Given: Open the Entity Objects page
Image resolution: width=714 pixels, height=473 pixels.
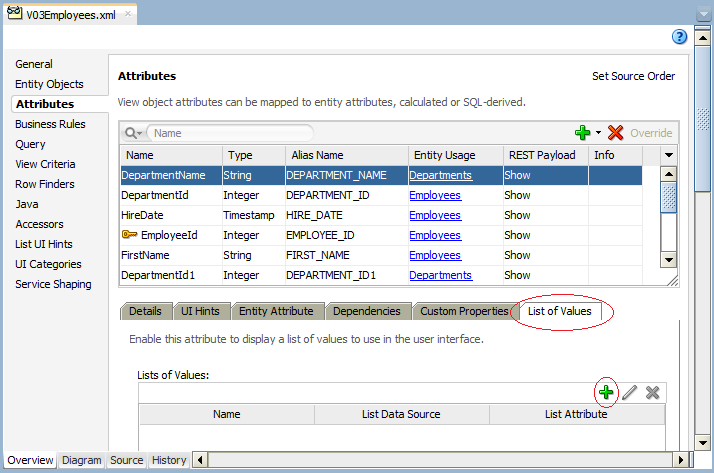Looking at the screenshot, I should pos(49,84).
